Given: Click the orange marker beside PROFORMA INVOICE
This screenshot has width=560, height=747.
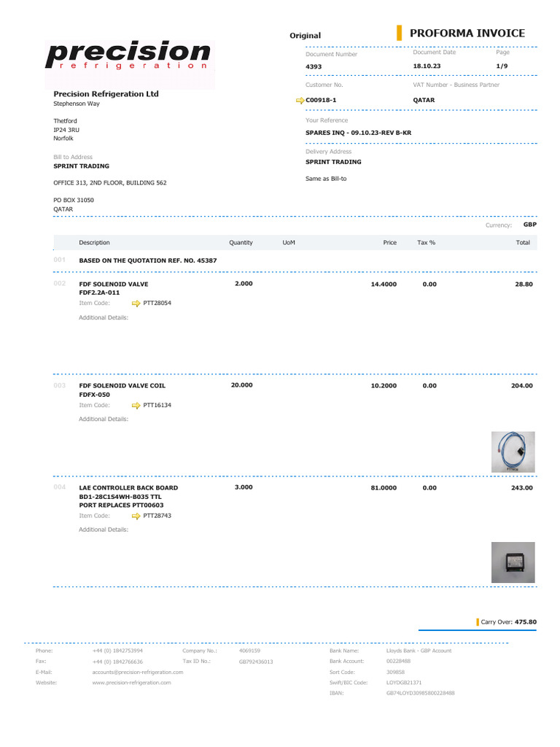Looking at the screenshot, I should point(399,33).
